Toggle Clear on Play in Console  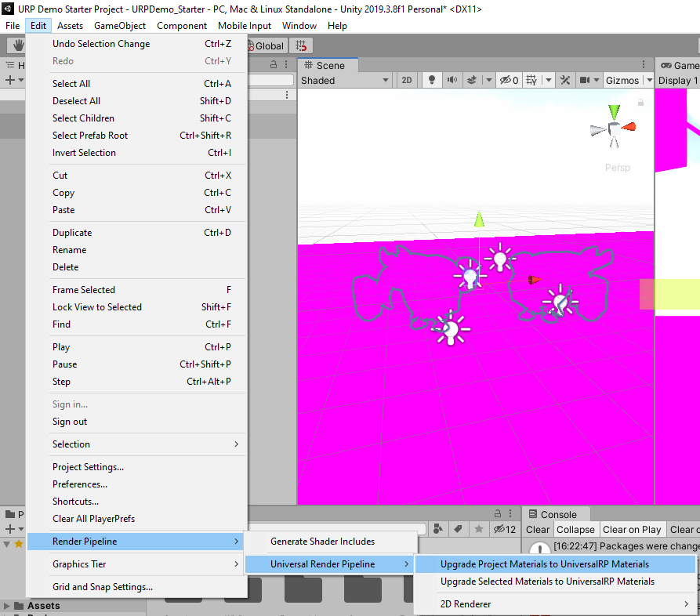coord(632,530)
